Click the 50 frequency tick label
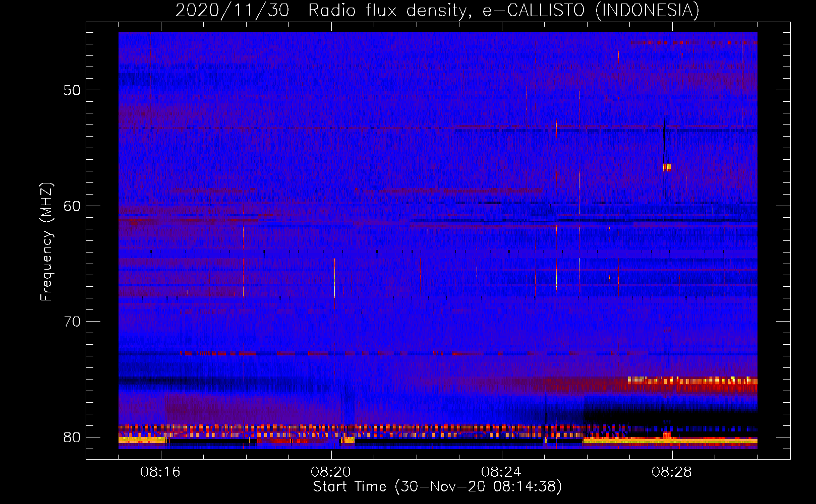Screen dimensions: 816x504 pyautogui.click(x=73, y=90)
